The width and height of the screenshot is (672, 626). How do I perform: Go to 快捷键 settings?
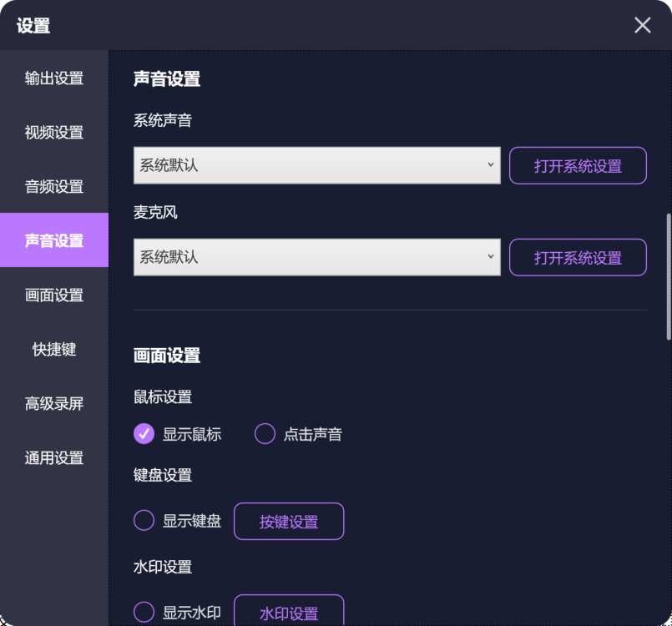(53, 349)
